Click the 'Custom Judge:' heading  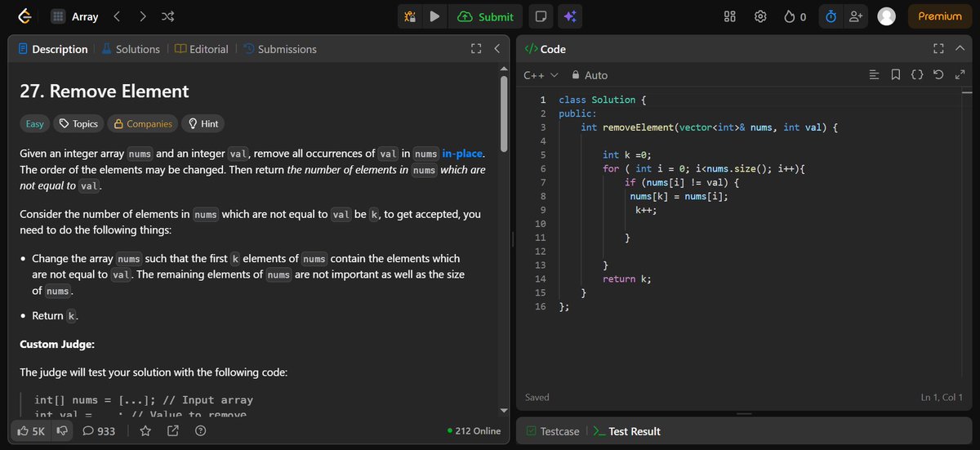click(57, 344)
